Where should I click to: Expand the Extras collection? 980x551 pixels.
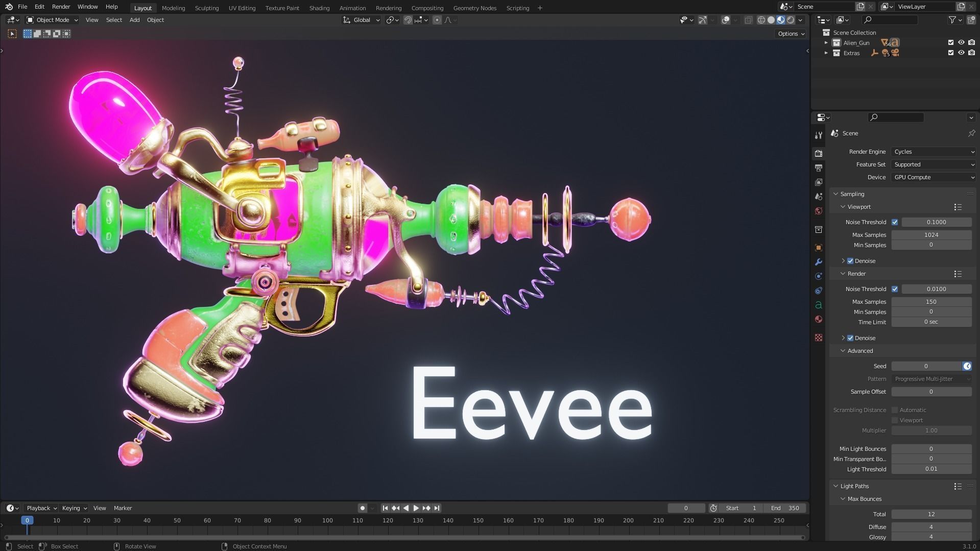(x=826, y=53)
